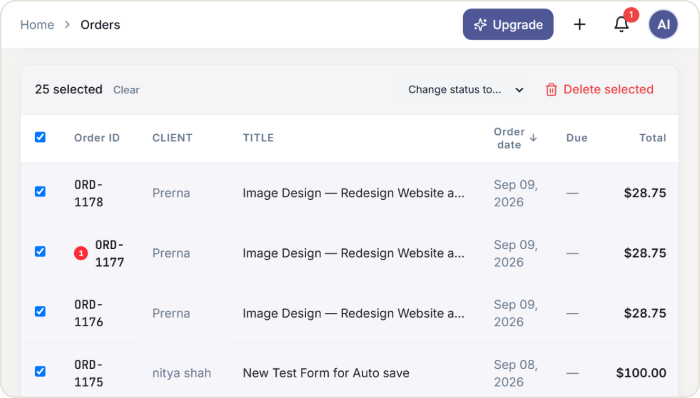Open the AI user avatar menu
The height and width of the screenshot is (398, 700).
[x=663, y=25]
